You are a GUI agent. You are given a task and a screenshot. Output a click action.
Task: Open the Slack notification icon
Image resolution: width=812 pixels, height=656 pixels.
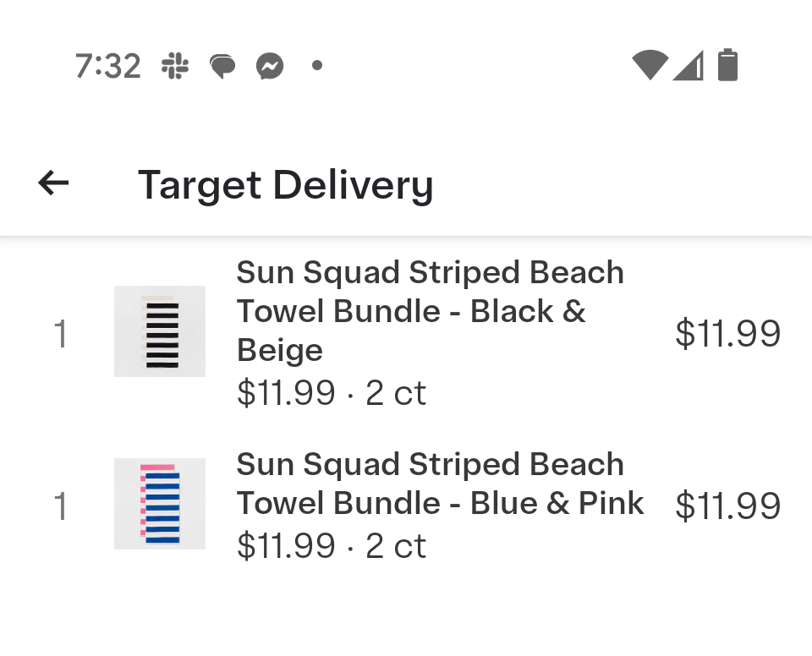(175, 66)
